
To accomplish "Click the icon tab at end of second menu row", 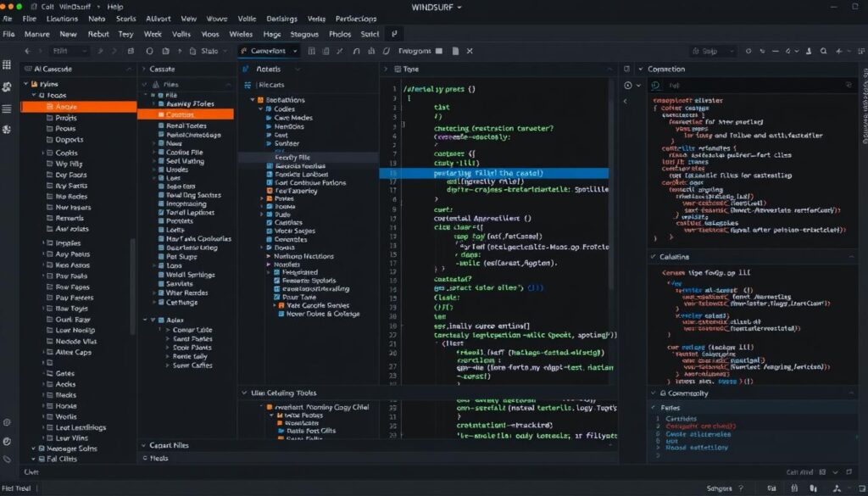I will pyautogui.click(x=394, y=34).
